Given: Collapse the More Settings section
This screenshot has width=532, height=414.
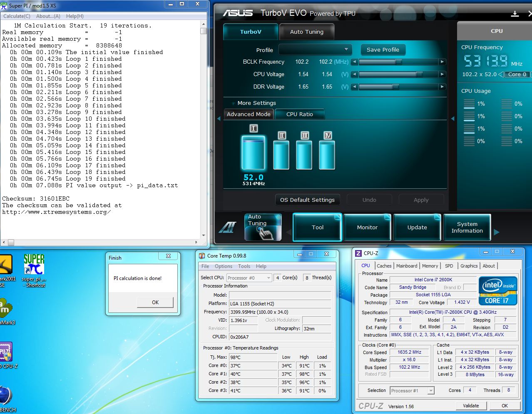Looking at the screenshot, I should pyautogui.click(x=232, y=103).
